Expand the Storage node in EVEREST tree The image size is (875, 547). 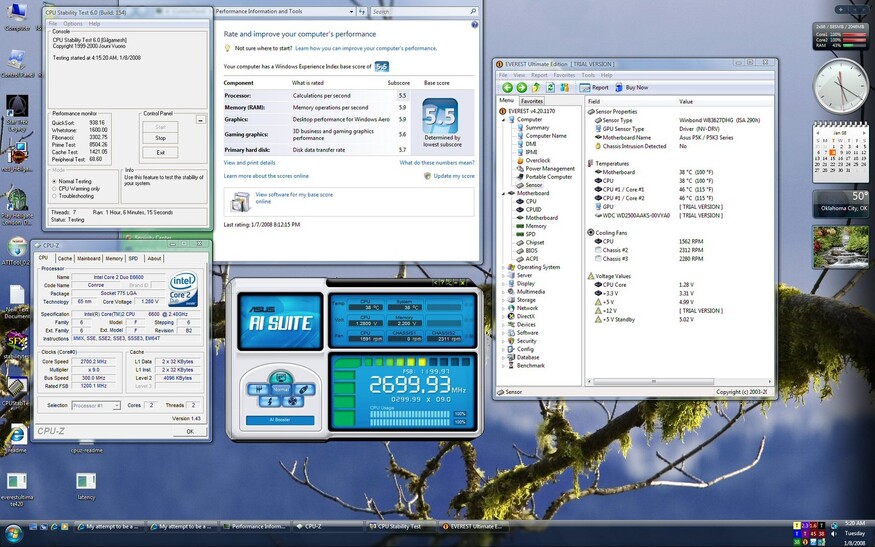503,300
